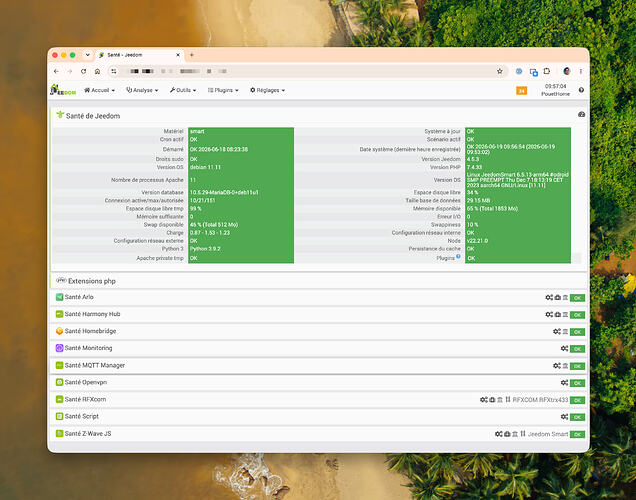The image size is (636, 500).
Task: Open configuration gears for Santé Script
Action: click(564, 417)
